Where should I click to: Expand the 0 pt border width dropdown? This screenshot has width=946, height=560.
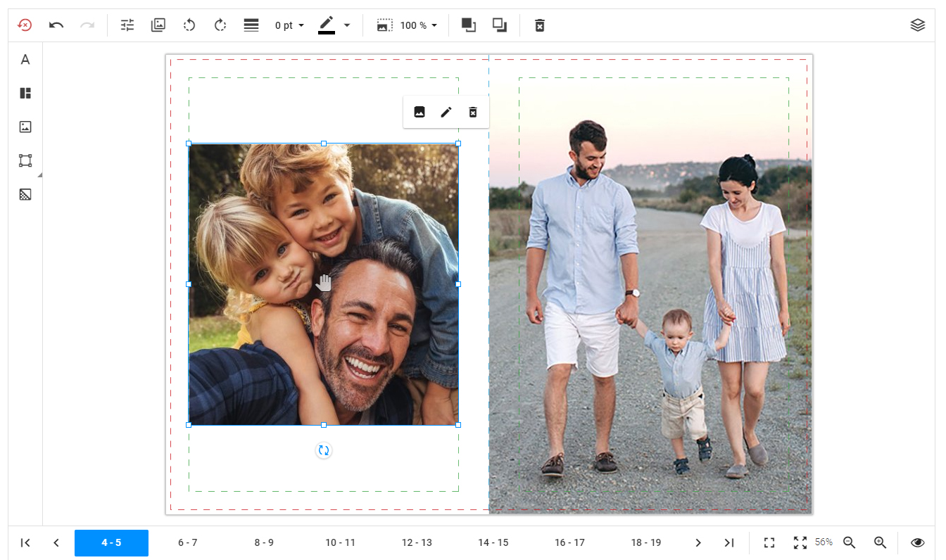(x=289, y=25)
